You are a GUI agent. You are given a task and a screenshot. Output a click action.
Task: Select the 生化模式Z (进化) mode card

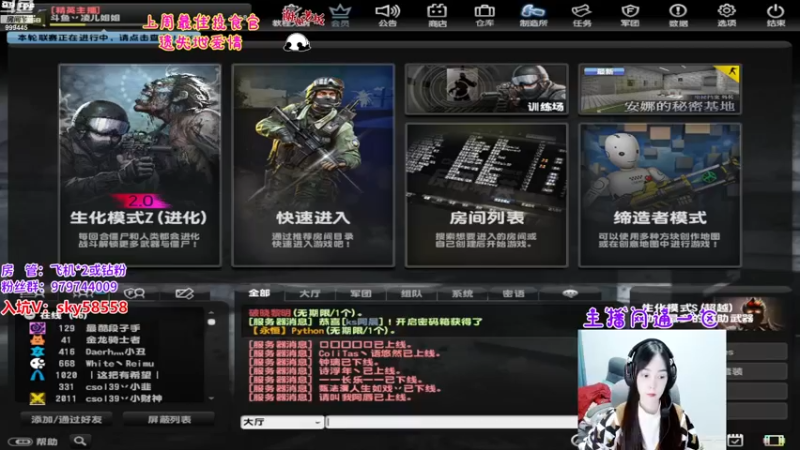coord(140,165)
